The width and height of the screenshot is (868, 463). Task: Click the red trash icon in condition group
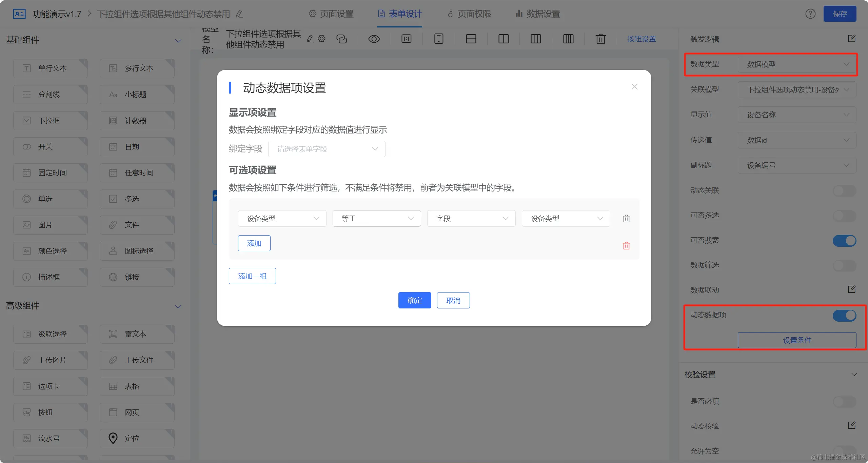coord(626,245)
